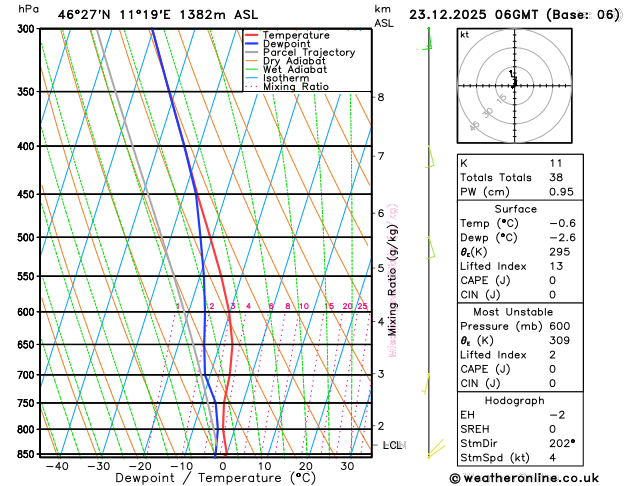
Task: Click the EH value '-2'
Action: click(557, 415)
